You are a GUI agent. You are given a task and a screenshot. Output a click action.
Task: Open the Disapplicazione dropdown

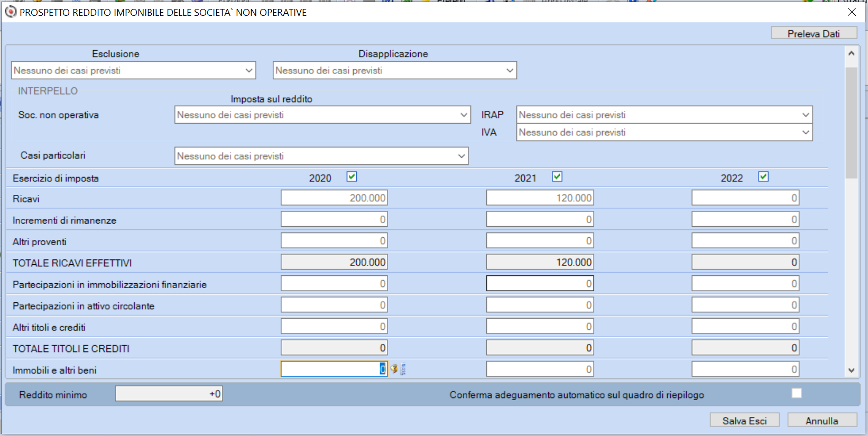coord(395,70)
